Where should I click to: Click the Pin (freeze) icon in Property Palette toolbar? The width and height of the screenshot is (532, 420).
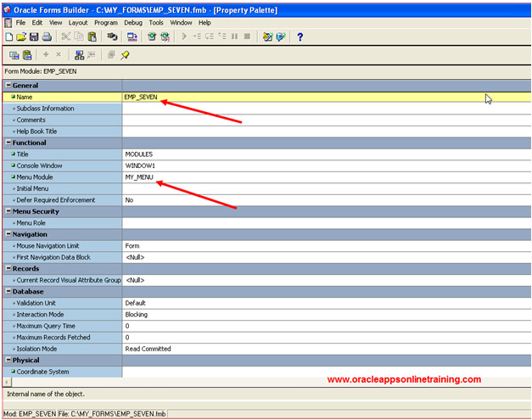tap(125, 55)
